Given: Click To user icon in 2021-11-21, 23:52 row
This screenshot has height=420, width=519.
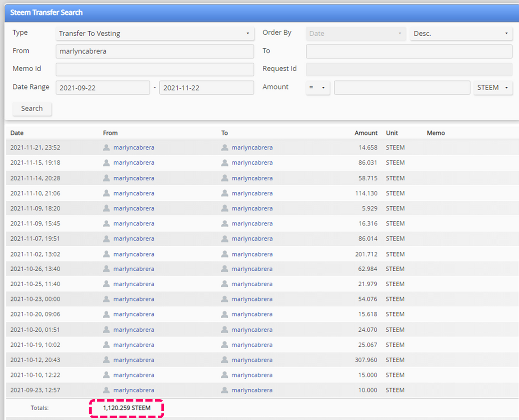Looking at the screenshot, I should [x=225, y=148].
